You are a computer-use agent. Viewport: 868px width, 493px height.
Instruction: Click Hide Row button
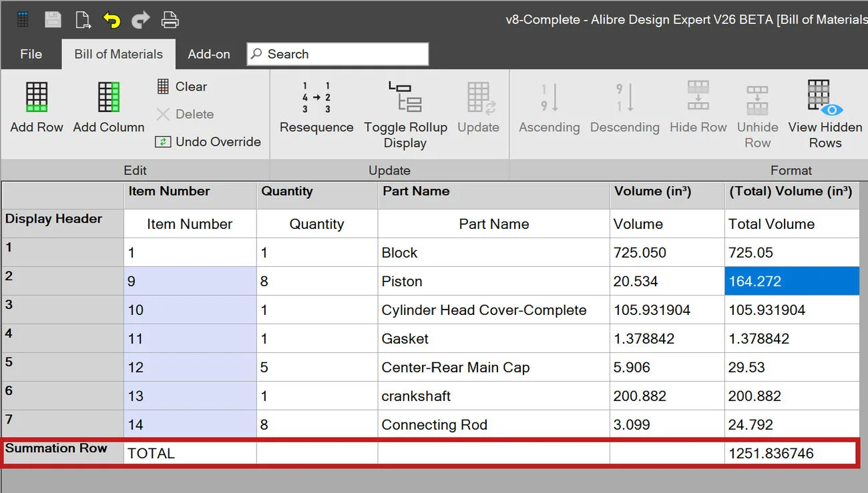point(698,107)
